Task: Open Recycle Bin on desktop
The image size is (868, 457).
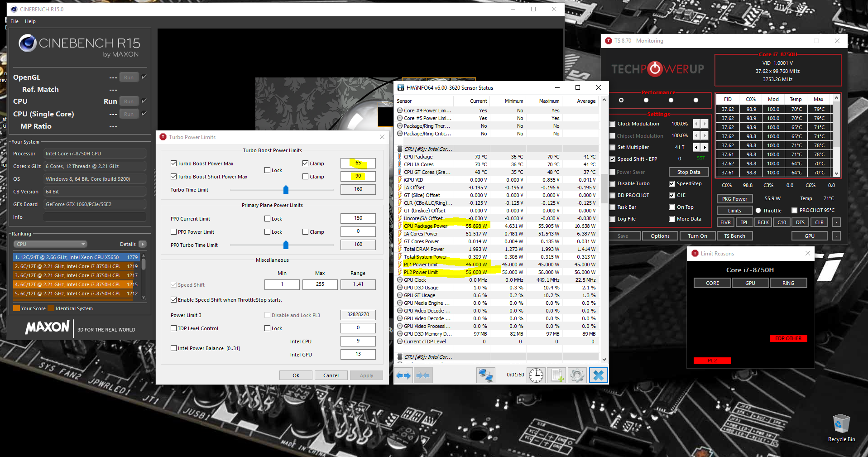Action: click(x=841, y=428)
